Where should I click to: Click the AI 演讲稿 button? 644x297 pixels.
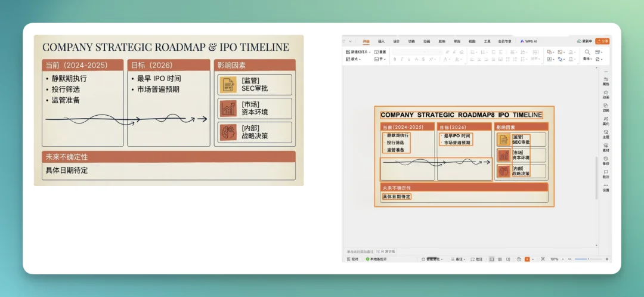tap(386, 252)
